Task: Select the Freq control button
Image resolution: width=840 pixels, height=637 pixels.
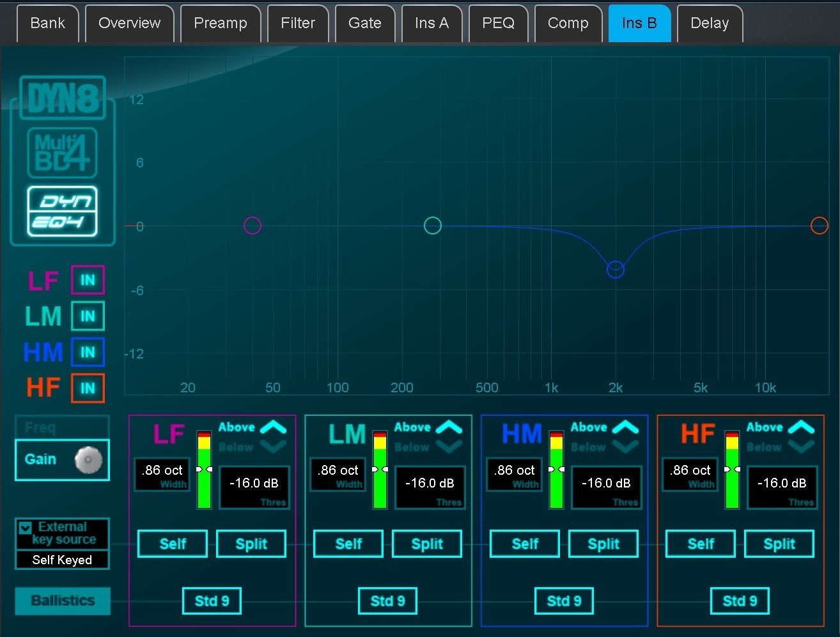Action: [62, 427]
